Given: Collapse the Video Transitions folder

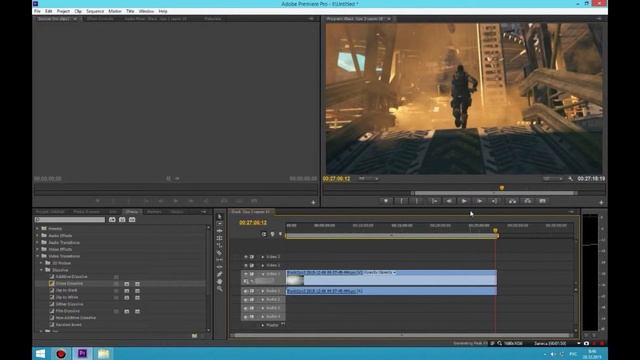Looking at the screenshot, I should pyautogui.click(x=38, y=256).
